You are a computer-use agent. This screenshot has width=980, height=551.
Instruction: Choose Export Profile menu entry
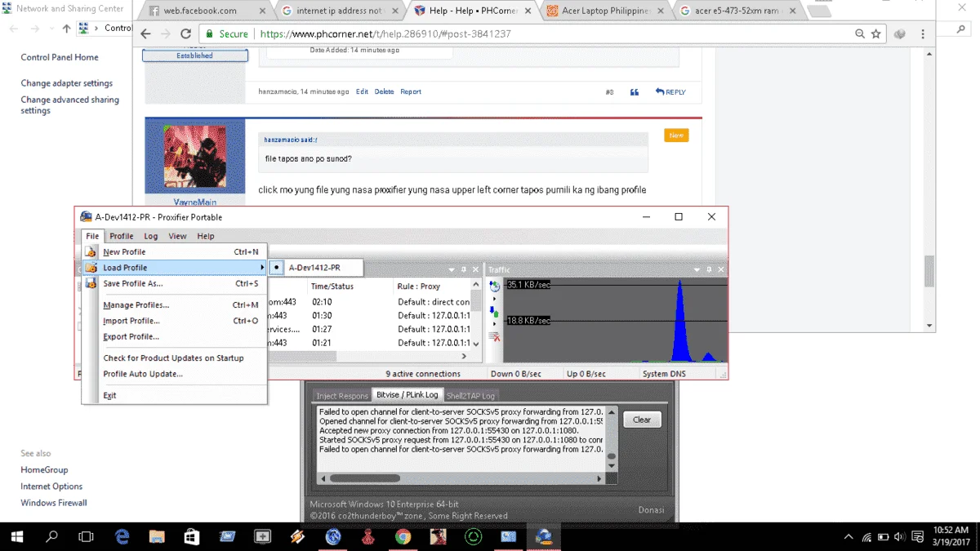[173, 336]
